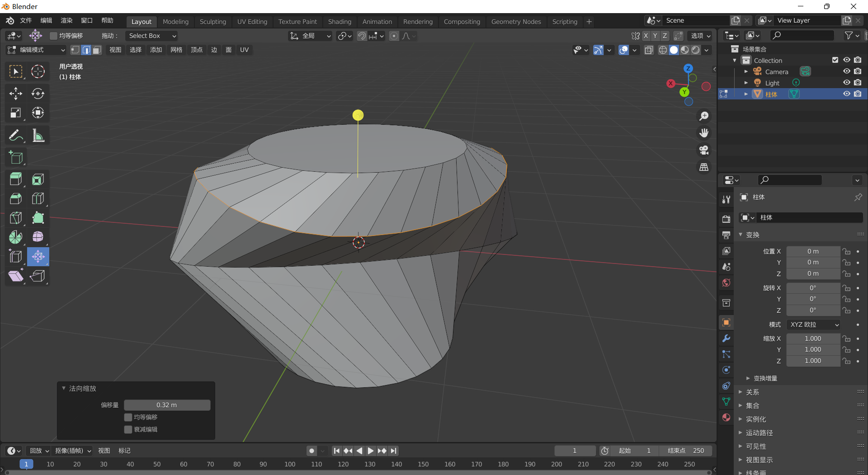Collapse the 法向缩放 operator panel

[x=64, y=388]
